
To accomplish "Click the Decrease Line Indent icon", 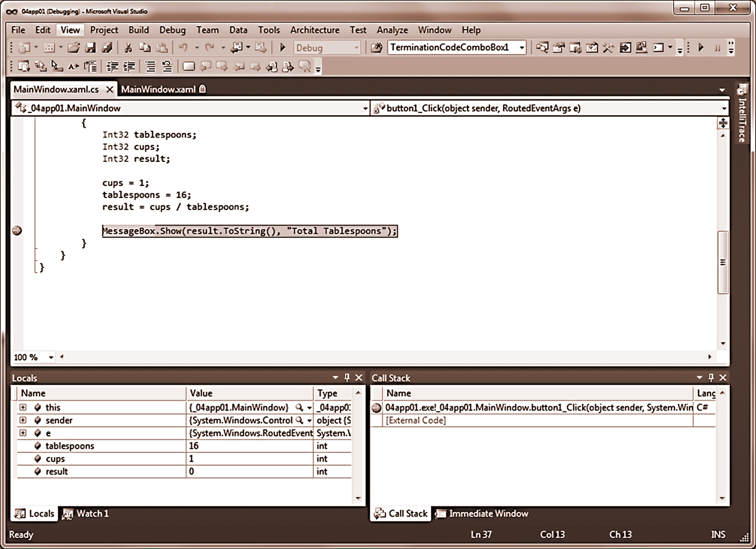I will pyautogui.click(x=112, y=66).
